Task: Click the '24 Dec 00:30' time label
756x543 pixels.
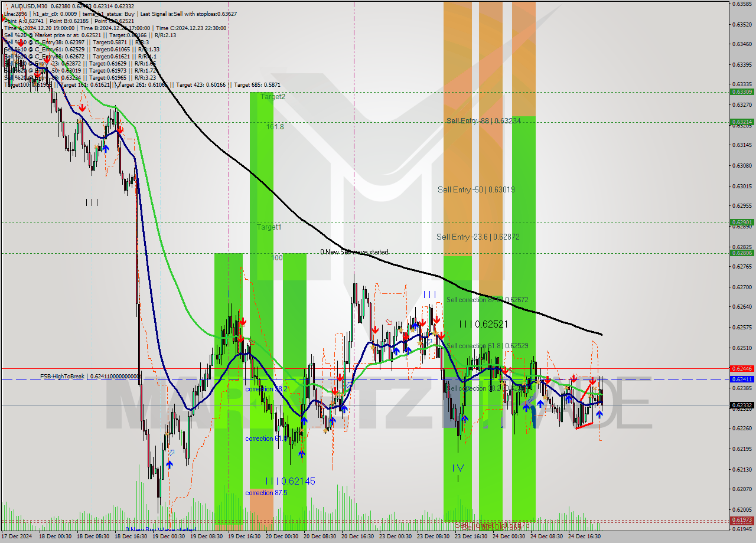Action: [509, 537]
